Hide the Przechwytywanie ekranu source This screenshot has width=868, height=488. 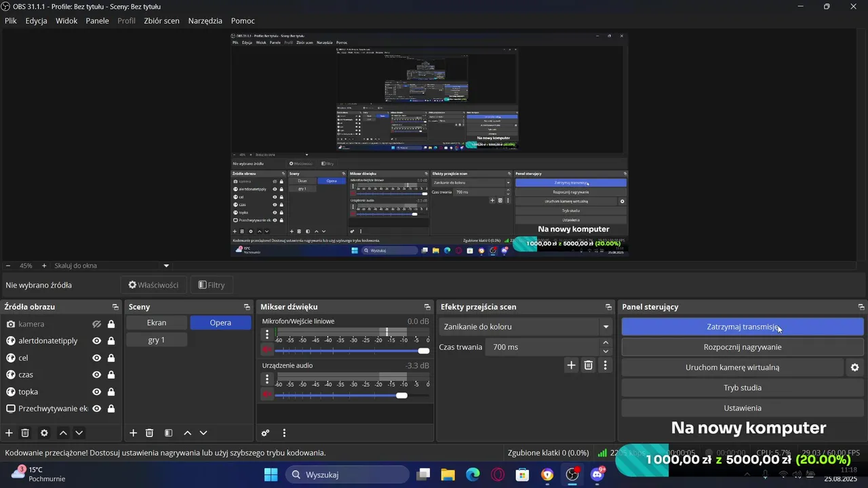pyautogui.click(x=97, y=409)
